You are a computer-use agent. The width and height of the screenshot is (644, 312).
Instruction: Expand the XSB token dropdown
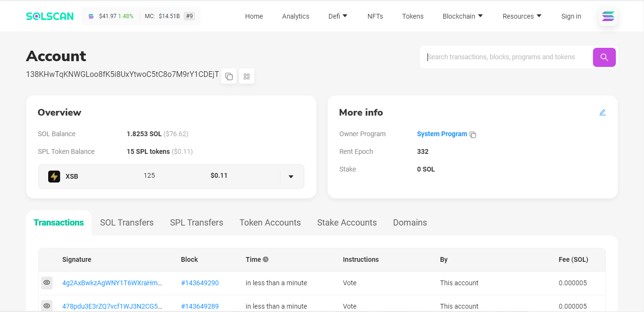(291, 177)
